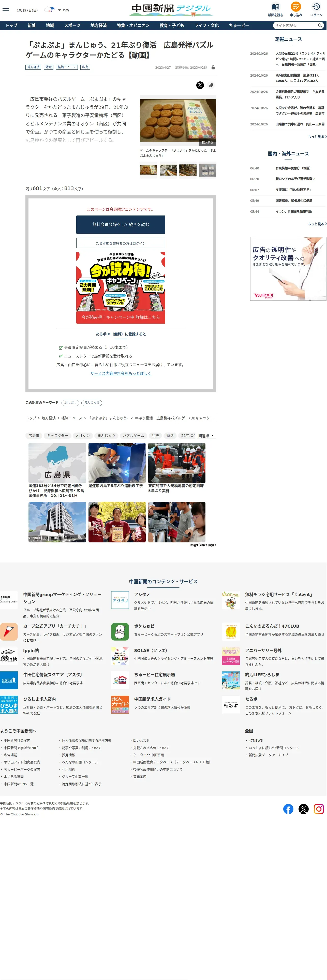
Task: Open the 地方経済 nav tab
Action: 98,25
